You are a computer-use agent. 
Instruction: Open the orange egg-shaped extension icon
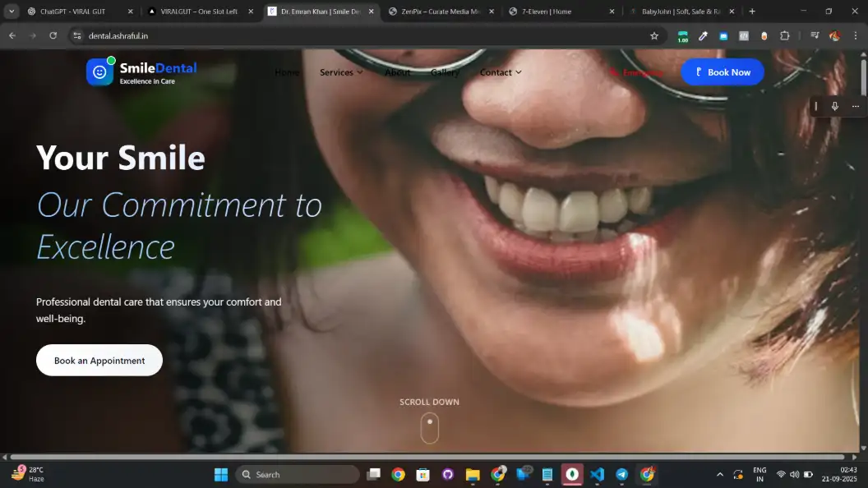click(x=764, y=36)
